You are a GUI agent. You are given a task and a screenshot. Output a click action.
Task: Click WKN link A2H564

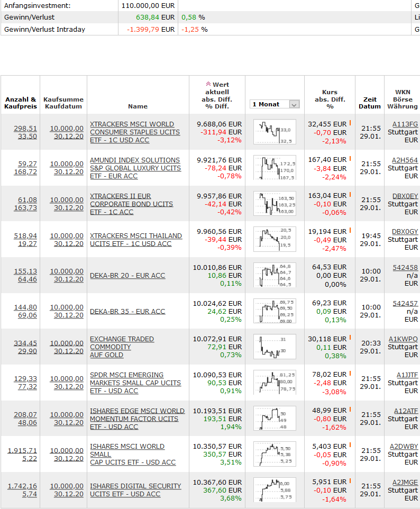coord(405,160)
